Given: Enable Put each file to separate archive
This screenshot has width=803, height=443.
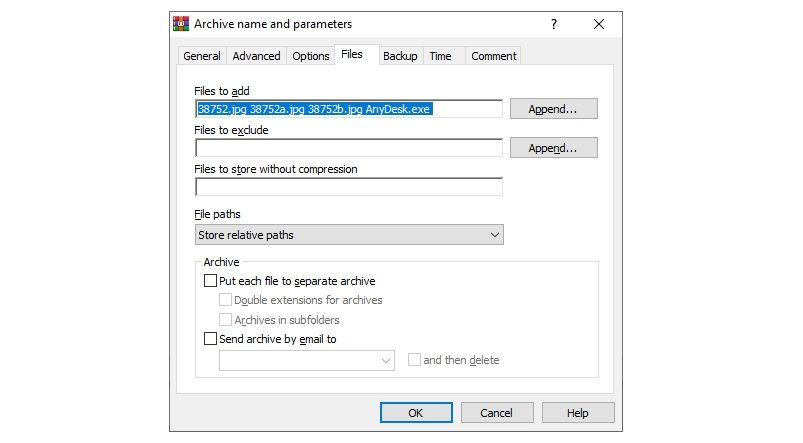Looking at the screenshot, I should 210,281.
